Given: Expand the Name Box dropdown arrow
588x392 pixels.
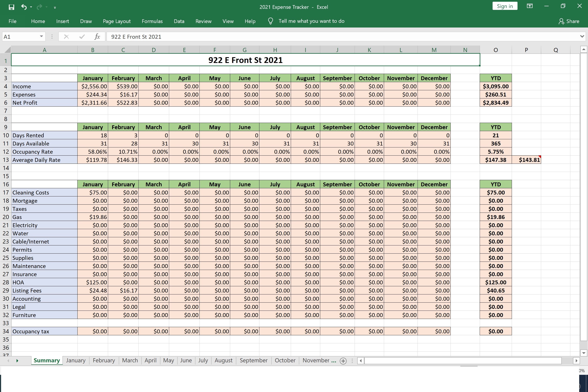Looking at the screenshot, I should 41,37.
